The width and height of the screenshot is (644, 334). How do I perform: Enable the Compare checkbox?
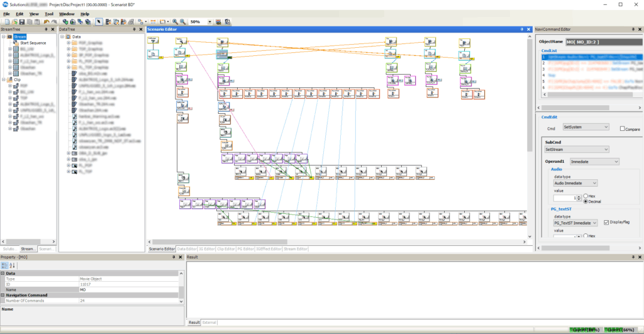(622, 128)
